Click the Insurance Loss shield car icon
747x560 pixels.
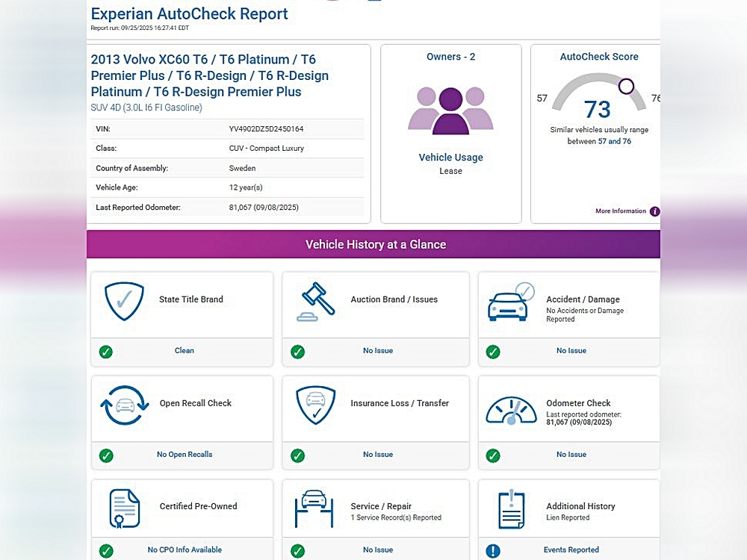tap(314, 405)
